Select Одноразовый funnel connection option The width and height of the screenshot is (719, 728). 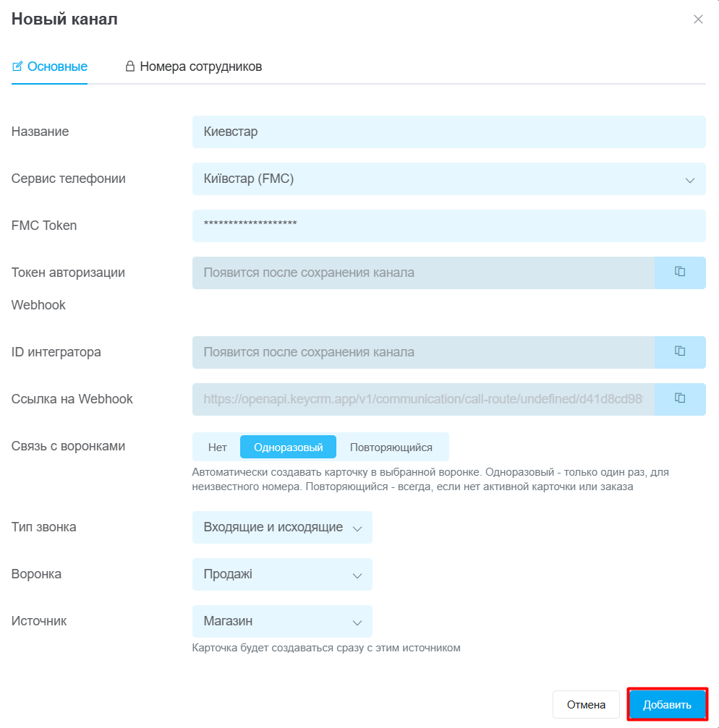(288, 447)
